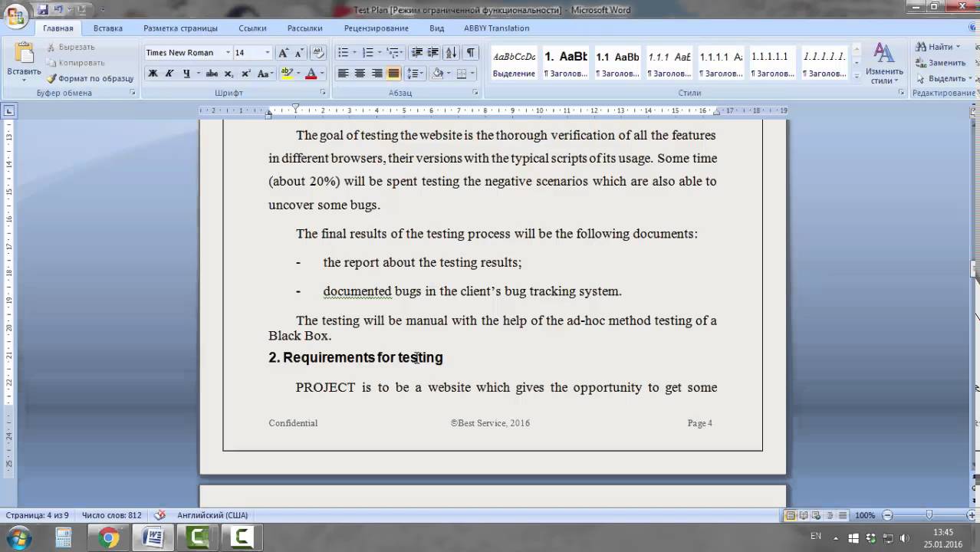Apply numbered list
980x552 pixels.
coord(368,53)
